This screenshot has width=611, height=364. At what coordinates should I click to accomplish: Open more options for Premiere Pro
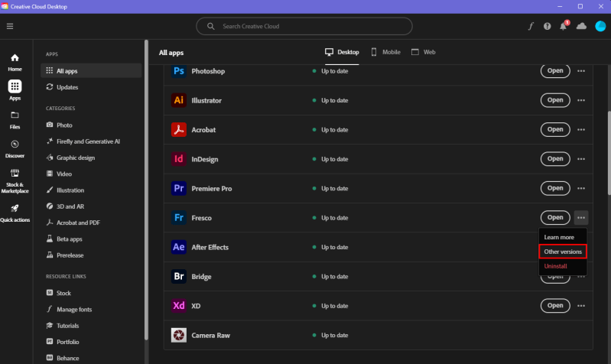581,188
